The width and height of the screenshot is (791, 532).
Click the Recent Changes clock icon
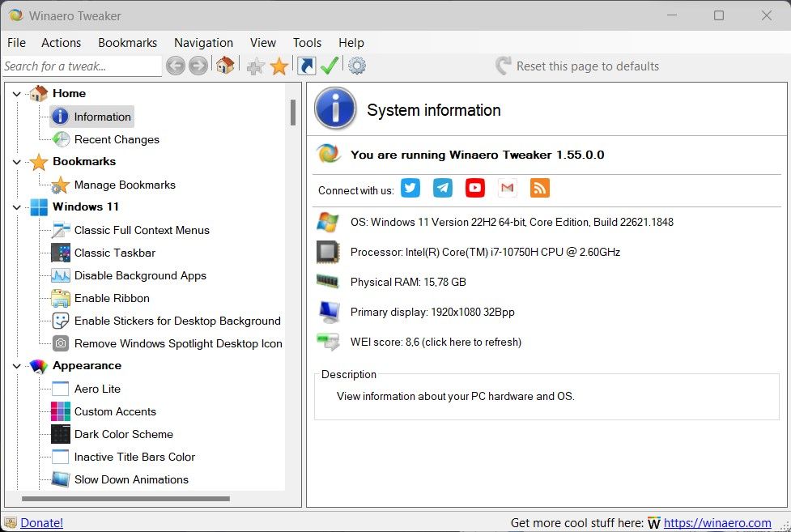tap(61, 139)
